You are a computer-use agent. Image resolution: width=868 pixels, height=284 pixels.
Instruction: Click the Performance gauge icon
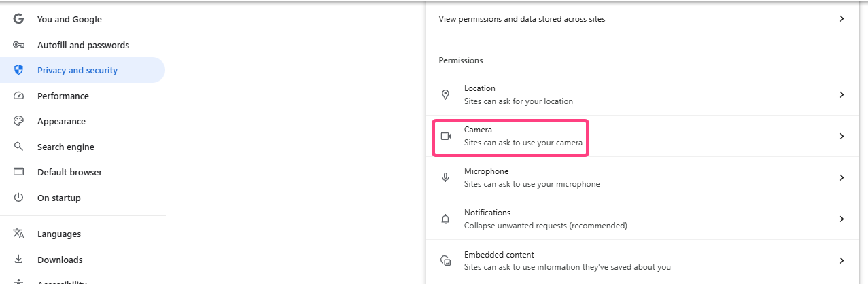click(x=18, y=96)
